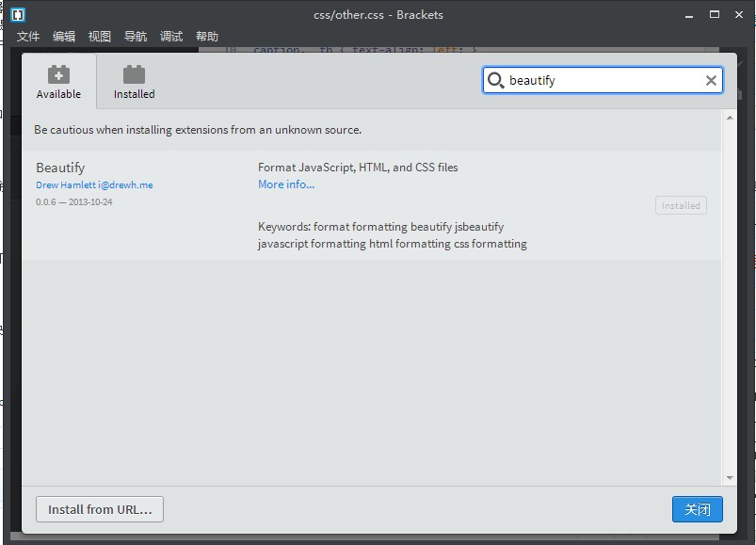Click the Format JavaScript, HTML, and CSS description
Screen dimensions: 756x545
click(x=358, y=168)
